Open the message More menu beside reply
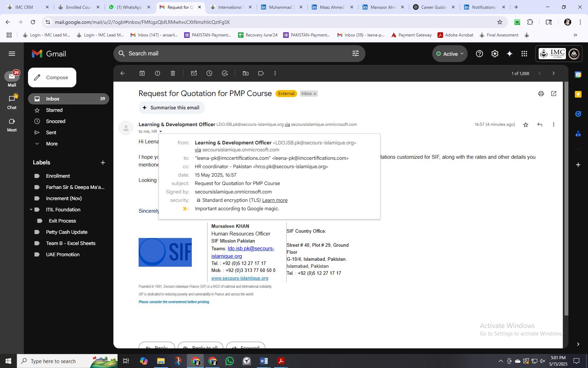Image resolution: width=588 pixels, height=368 pixels. 554,124
